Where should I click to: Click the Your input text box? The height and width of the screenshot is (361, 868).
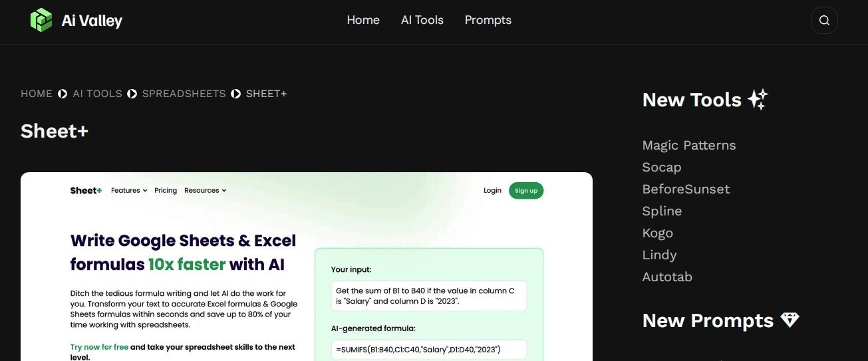click(x=429, y=296)
